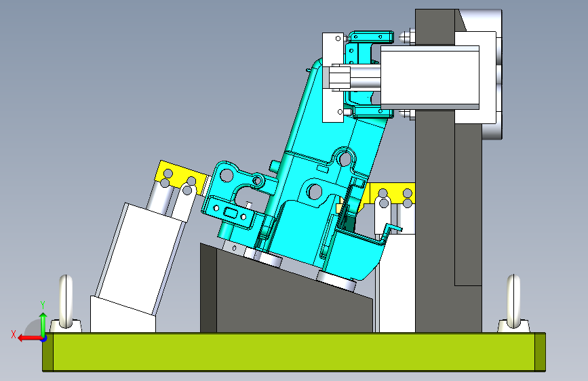Select the green base plate
The width and height of the screenshot is (588, 381).
pos(294,352)
